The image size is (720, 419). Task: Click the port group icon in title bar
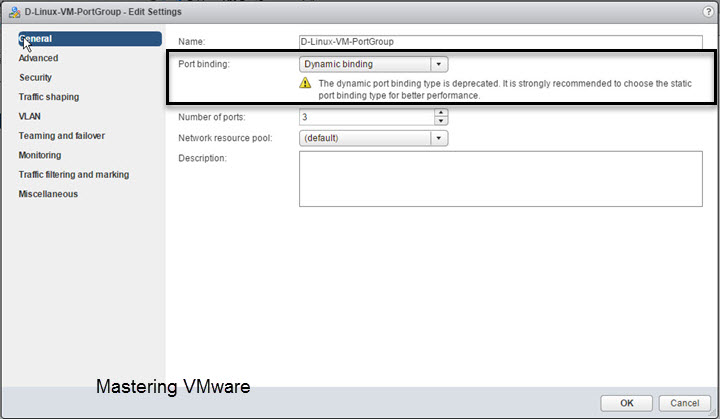tap(14, 12)
